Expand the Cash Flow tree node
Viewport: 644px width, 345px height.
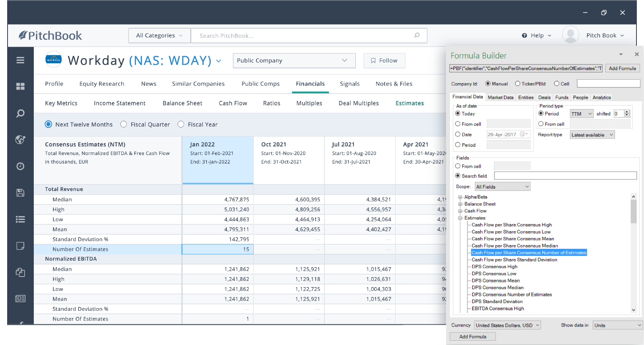pos(460,211)
